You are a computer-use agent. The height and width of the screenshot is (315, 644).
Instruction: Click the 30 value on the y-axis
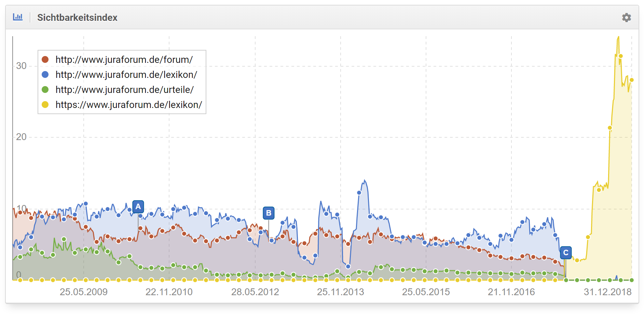(21, 66)
